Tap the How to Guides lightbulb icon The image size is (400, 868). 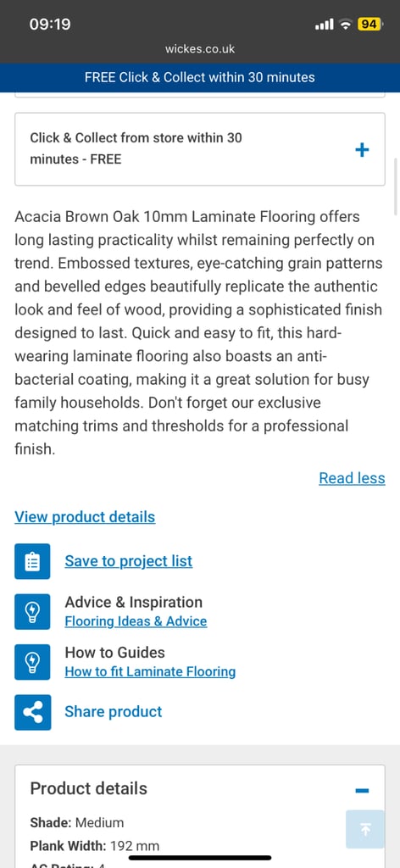click(x=32, y=662)
